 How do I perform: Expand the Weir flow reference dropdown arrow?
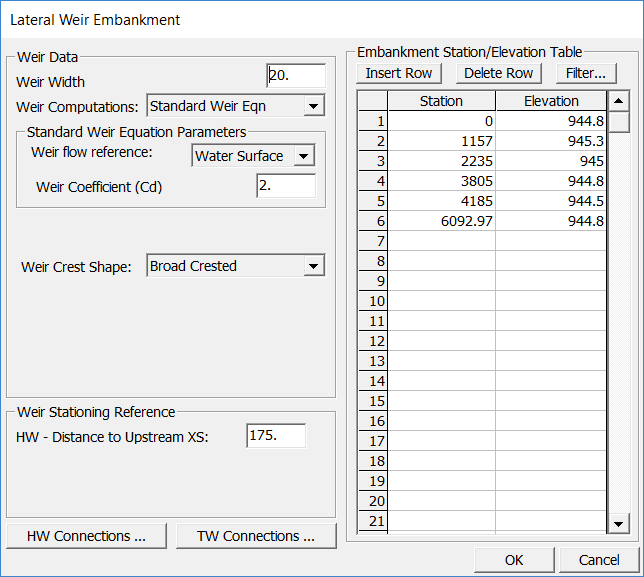[304, 156]
